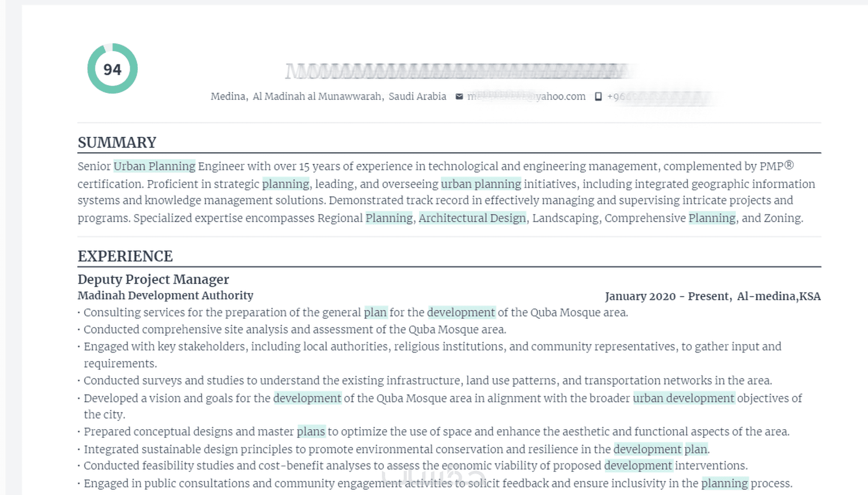Click the phone icon in the header

[598, 96]
